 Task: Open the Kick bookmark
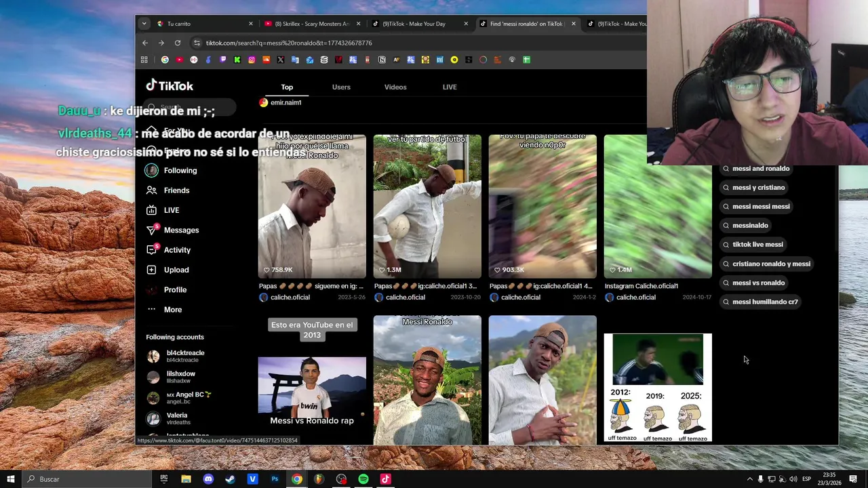point(237,60)
